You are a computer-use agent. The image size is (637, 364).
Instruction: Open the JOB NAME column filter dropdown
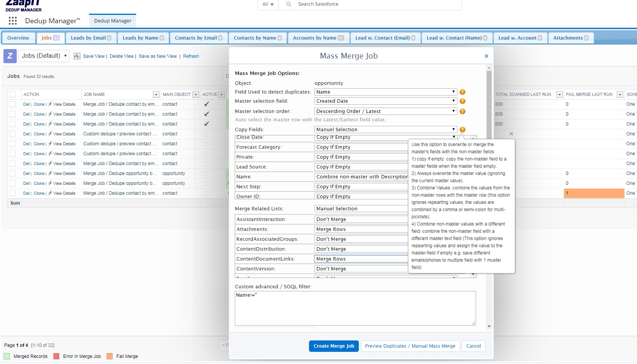[x=156, y=94]
